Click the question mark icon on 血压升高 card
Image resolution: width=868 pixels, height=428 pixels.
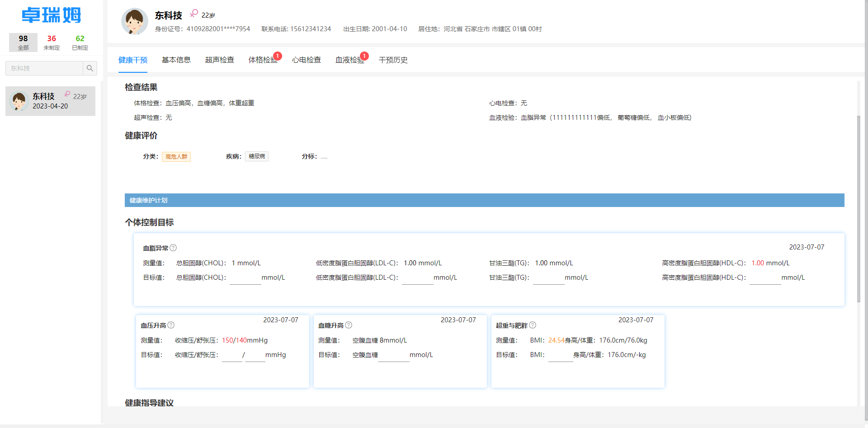point(171,325)
